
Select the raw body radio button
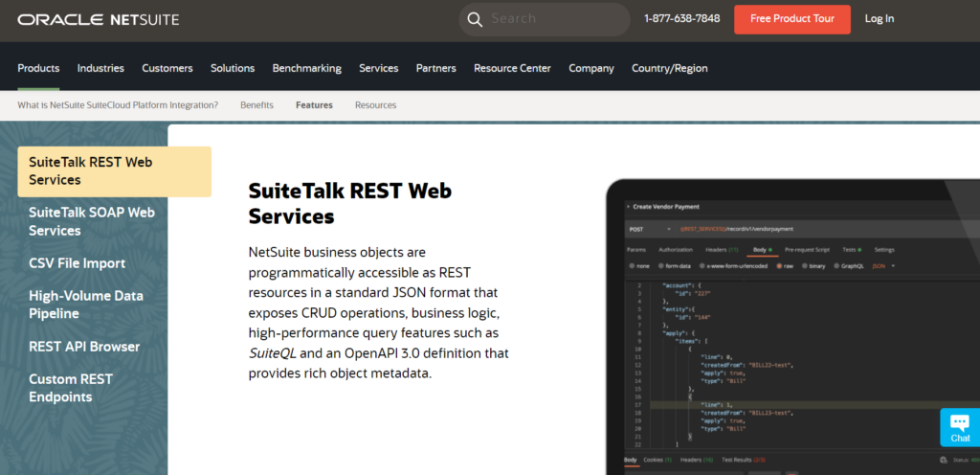point(779,265)
